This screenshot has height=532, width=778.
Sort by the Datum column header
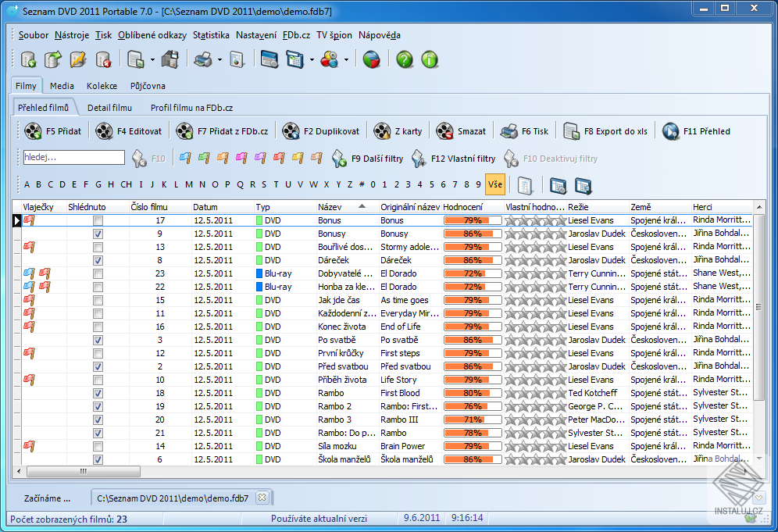point(223,207)
